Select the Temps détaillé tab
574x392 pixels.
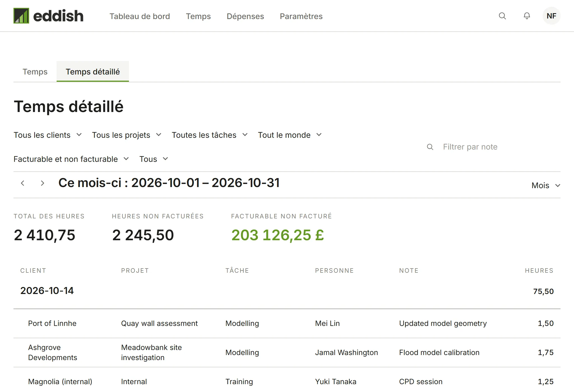coord(93,72)
